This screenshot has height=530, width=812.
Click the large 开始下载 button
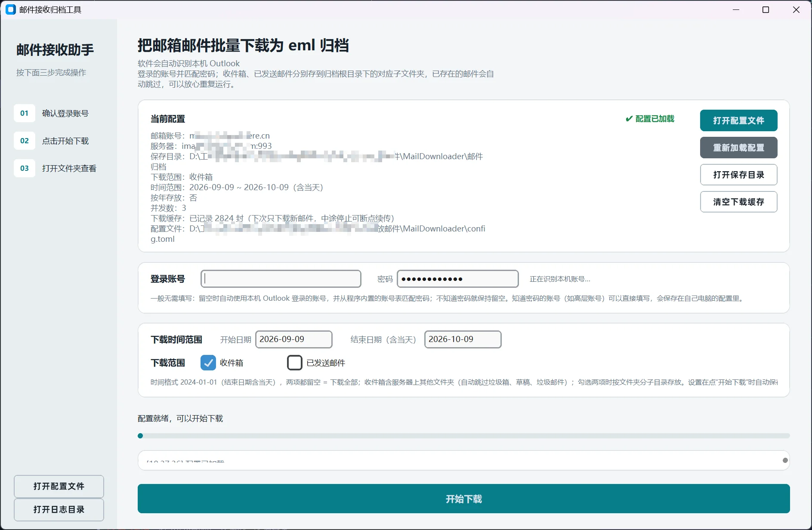coord(463,499)
